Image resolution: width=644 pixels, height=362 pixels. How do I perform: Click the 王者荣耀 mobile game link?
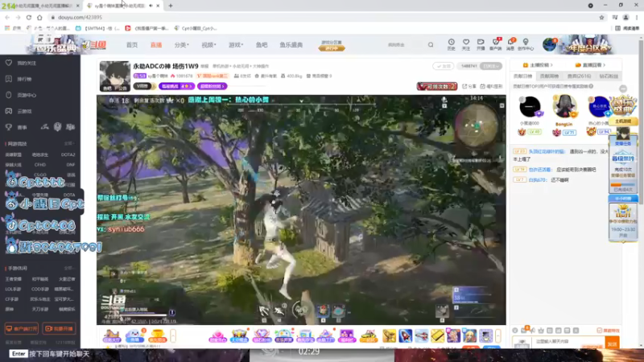click(13, 279)
